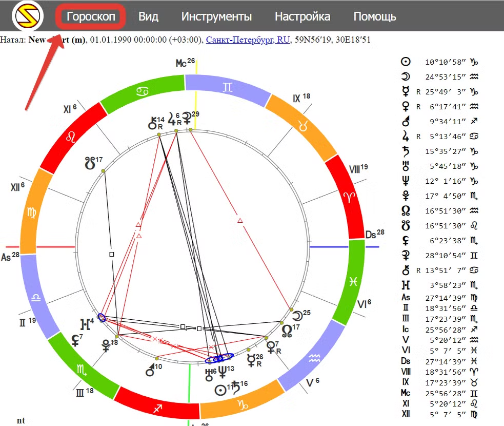Click the Mc row 25°56′28″ value in table
This screenshot has width=504, height=426.
[446, 393]
